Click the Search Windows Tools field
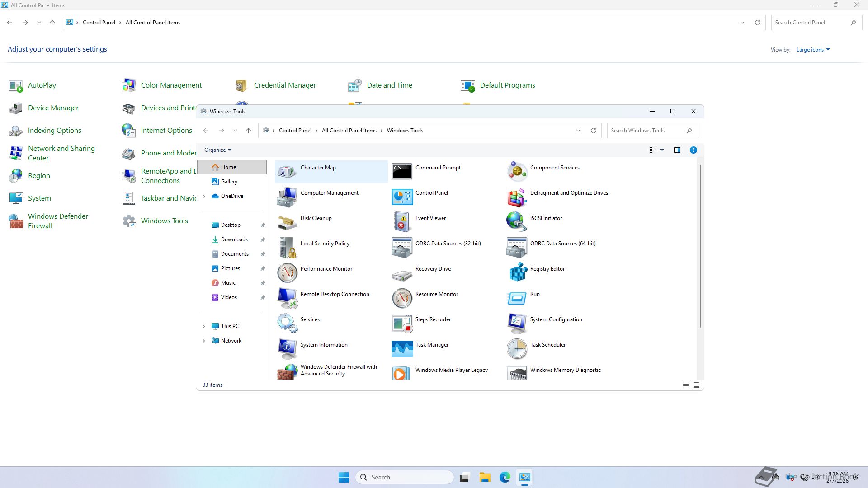The image size is (868, 488). 646,131
